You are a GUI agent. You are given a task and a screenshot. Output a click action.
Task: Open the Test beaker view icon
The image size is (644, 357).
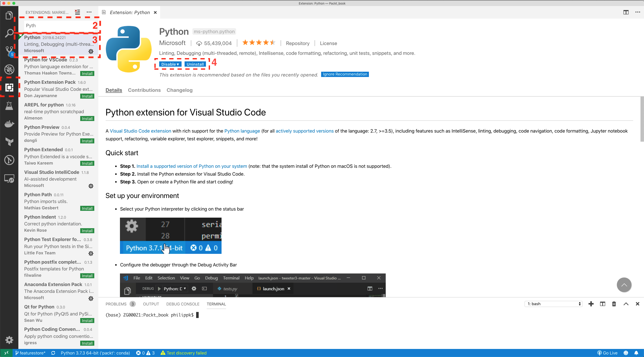[9, 106]
